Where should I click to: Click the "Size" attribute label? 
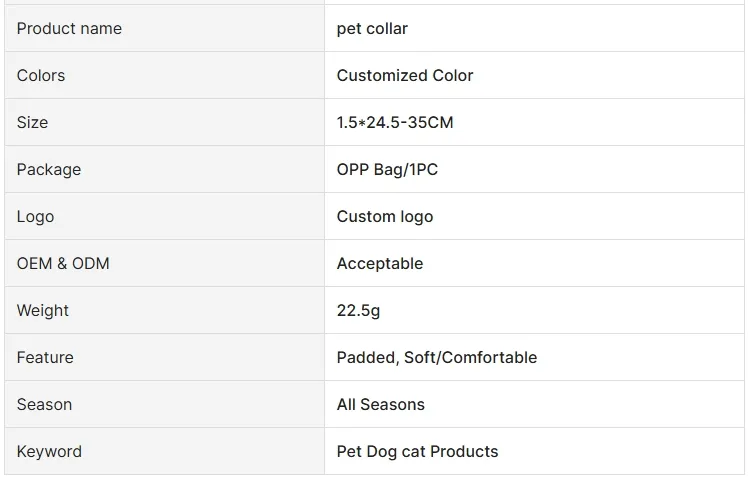coord(32,122)
